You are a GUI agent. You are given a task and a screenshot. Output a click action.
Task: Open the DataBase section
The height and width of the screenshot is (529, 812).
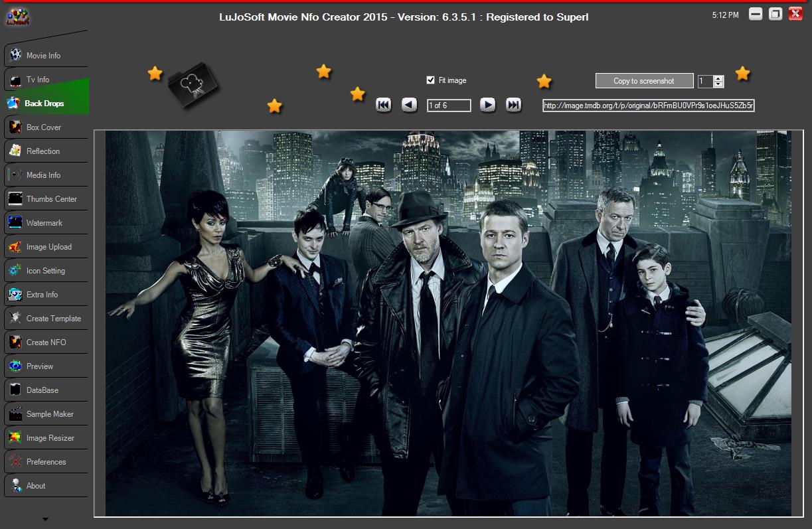tap(46, 390)
